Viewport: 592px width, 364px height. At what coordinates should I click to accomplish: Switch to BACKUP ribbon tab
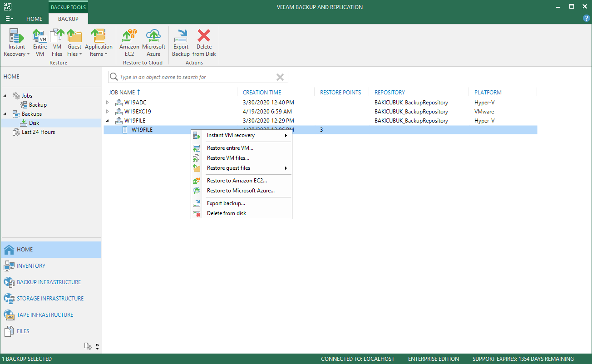(x=68, y=19)
